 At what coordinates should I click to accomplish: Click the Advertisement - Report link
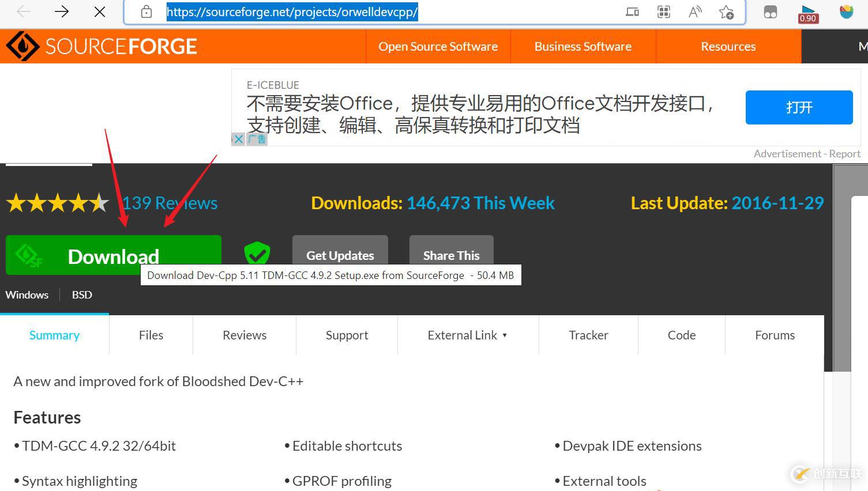[x=807, y=154]
